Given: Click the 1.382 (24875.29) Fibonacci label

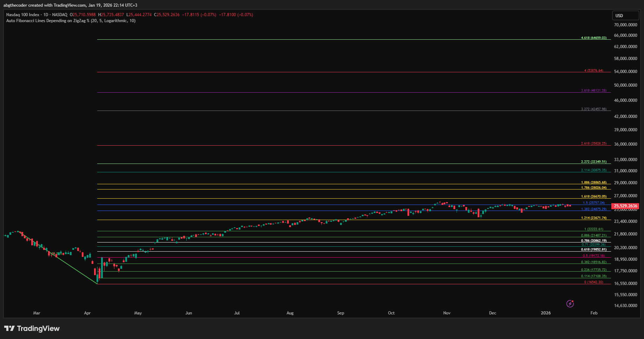Looking at the screenshot, I should (593, 209).
